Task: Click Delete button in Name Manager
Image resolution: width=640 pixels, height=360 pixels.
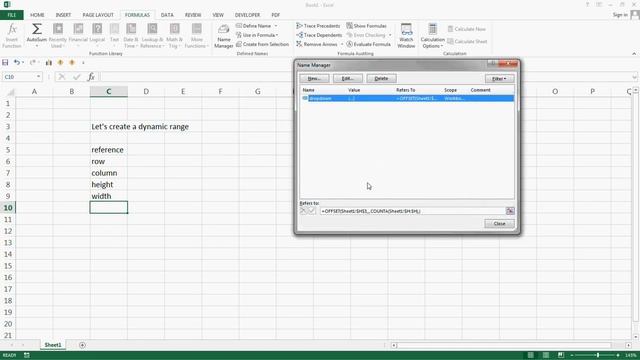Action: 381,78
